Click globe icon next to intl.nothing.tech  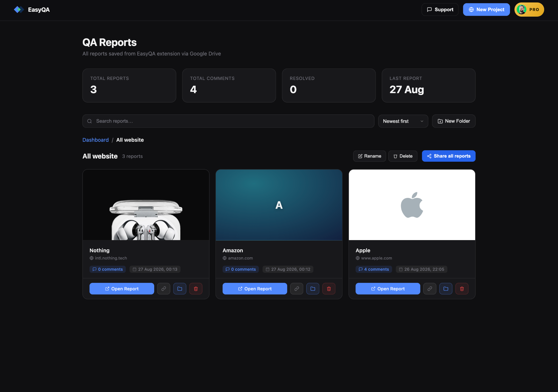(x=92, y=258)
